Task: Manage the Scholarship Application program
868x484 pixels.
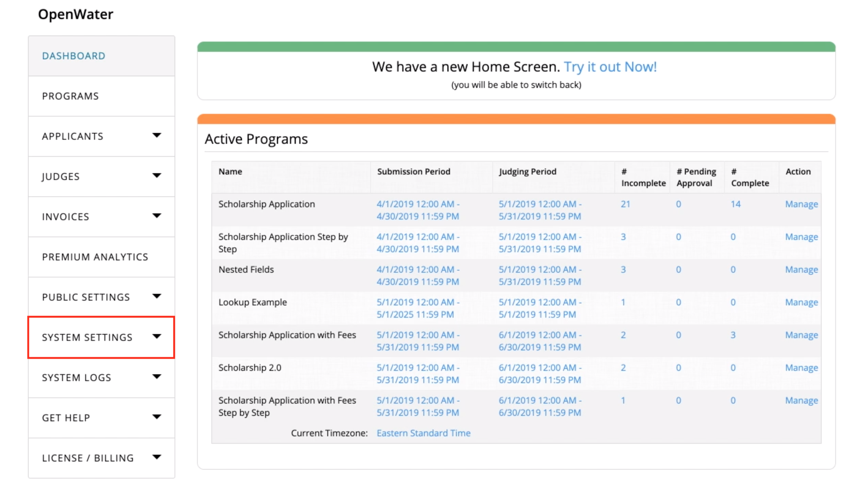Action: pos(802,204)
